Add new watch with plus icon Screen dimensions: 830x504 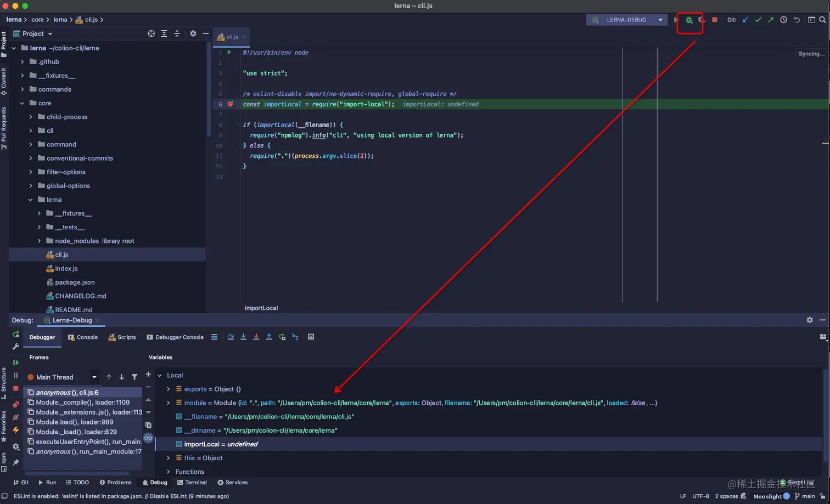pos(148,374)
